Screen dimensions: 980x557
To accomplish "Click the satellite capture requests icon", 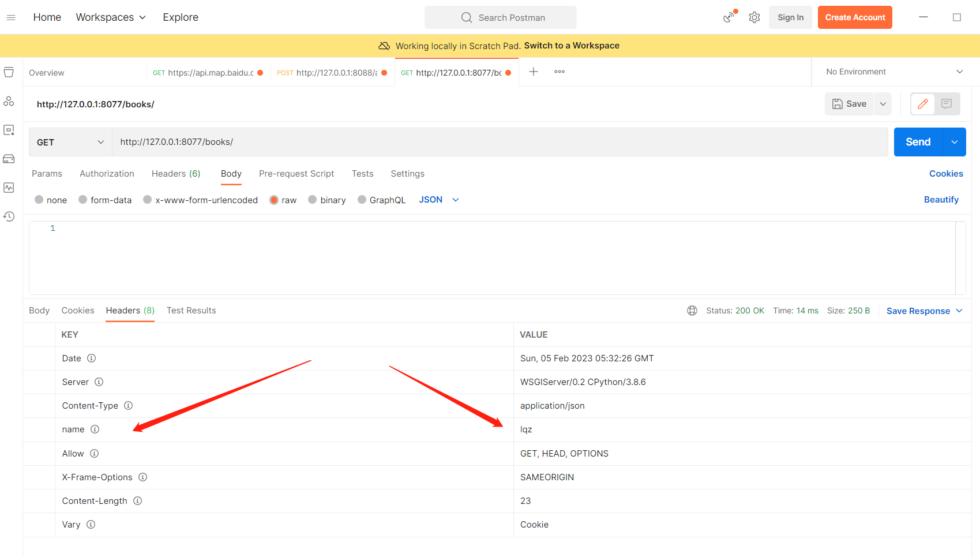I will coord(730,17).
